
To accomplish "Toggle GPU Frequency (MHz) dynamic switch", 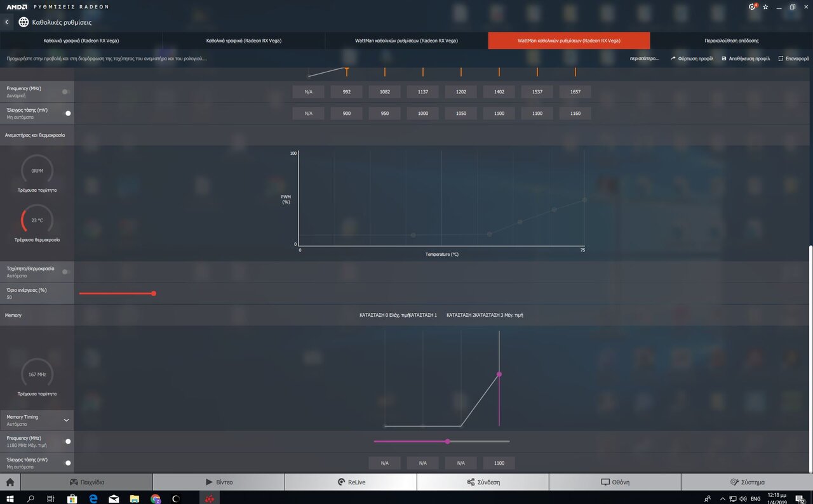I will 66,91.
